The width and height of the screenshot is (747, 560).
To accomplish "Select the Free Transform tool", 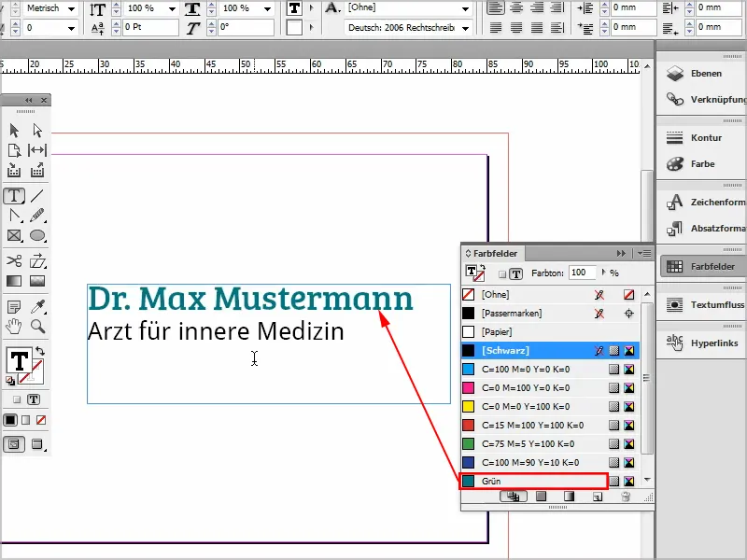I will (37, 261).
